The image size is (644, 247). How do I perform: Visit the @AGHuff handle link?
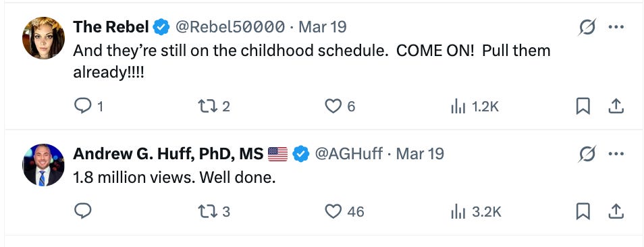[x=349, y=155]
